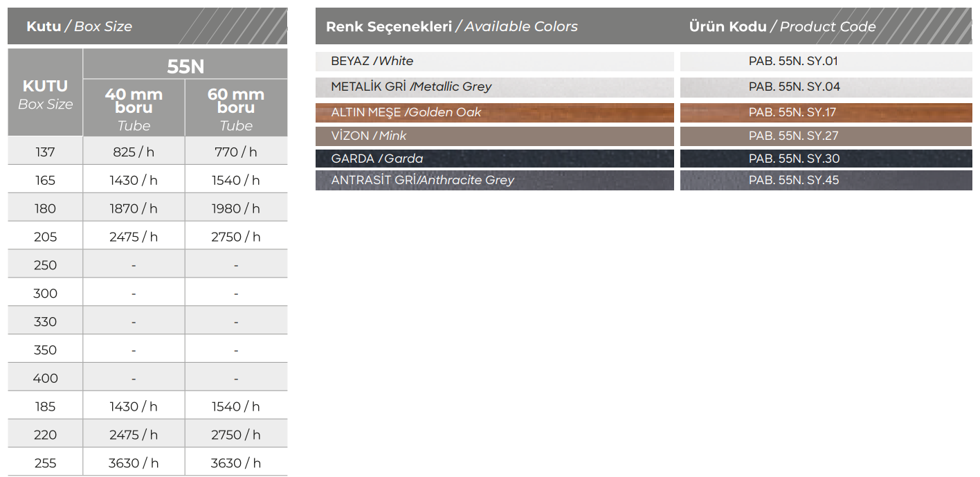Click box size 137 row label
980x477 pixels.
point(45,152)
